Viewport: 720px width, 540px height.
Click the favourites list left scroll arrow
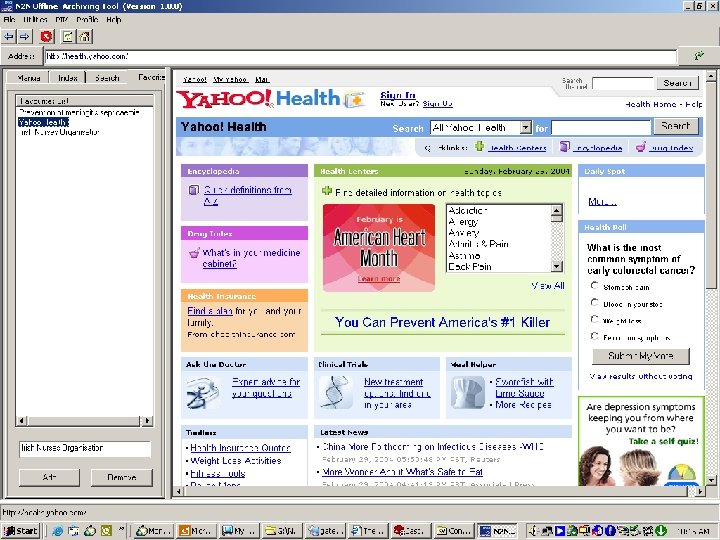click(22, 420)
